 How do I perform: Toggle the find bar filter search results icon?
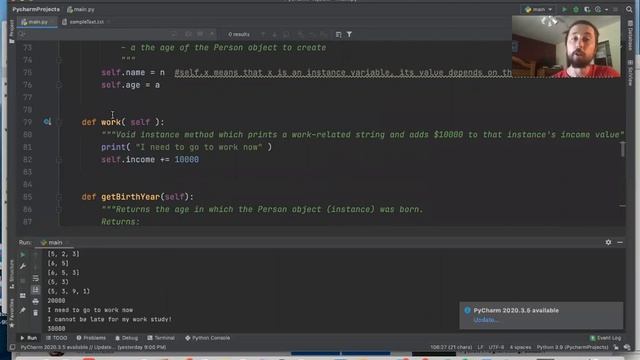point(349,35)
